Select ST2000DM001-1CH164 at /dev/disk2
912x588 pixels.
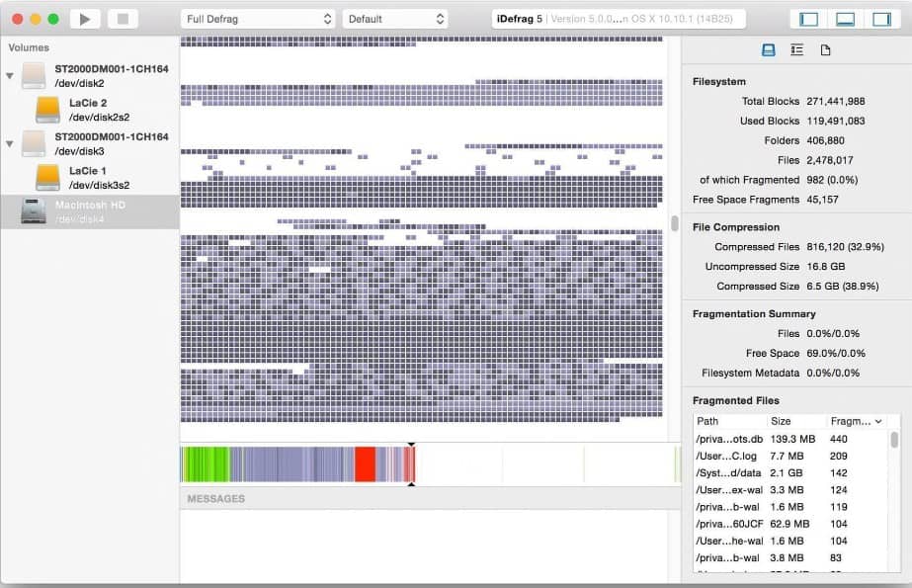[x=112, y=68]
